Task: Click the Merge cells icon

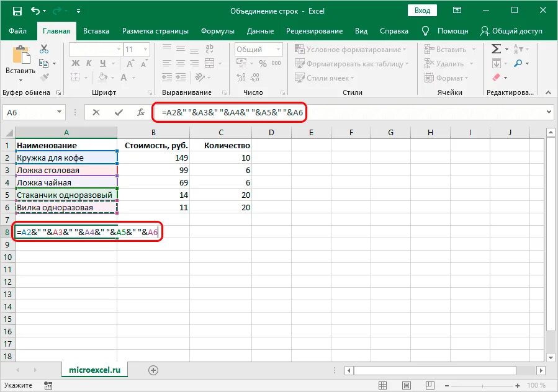Action: pos(210,63)
